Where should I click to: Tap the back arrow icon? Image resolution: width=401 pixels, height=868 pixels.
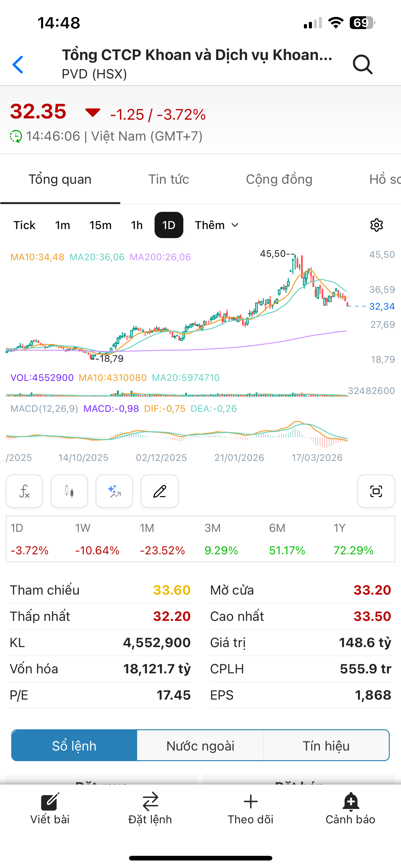(x=18, y=64)
